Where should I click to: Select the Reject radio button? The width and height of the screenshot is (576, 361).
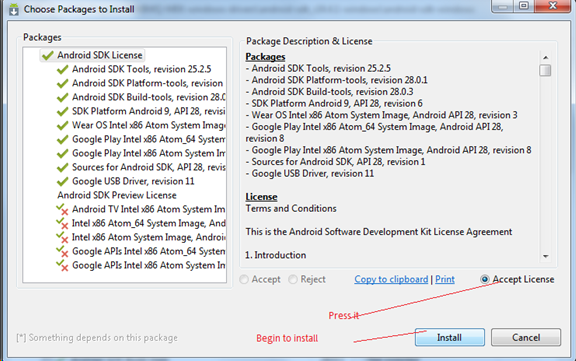293,279
